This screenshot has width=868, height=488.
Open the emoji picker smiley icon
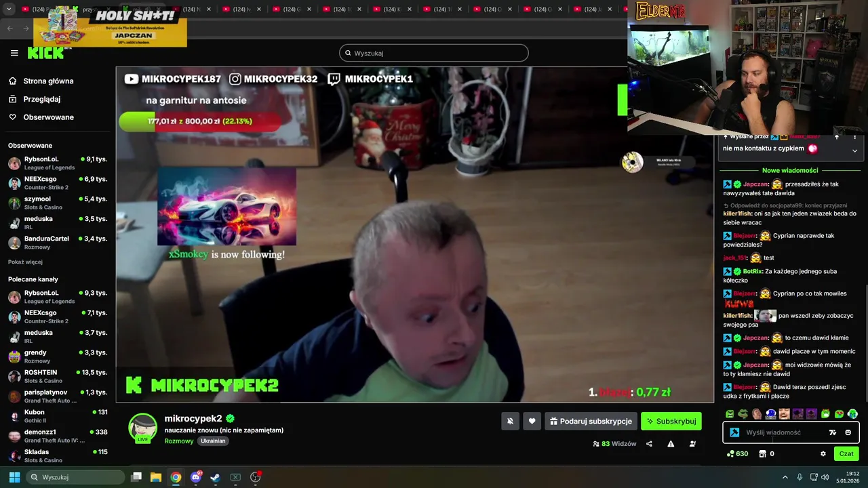coord(848,432)
